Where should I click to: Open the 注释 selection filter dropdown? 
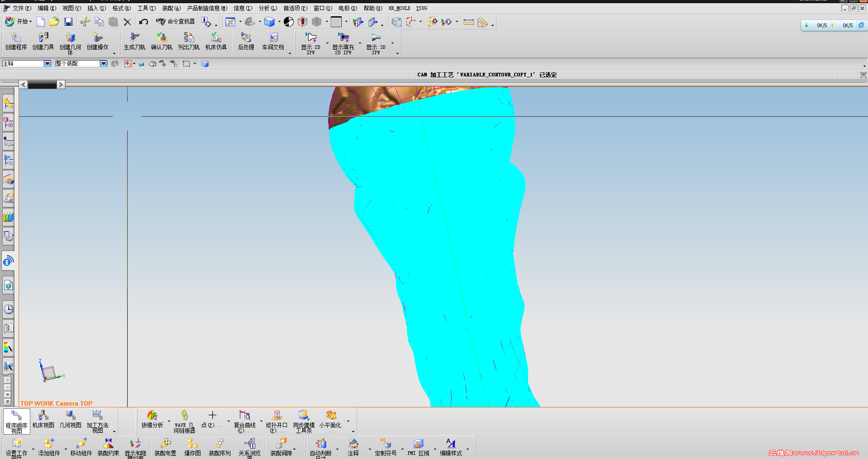tap(48, 64)
